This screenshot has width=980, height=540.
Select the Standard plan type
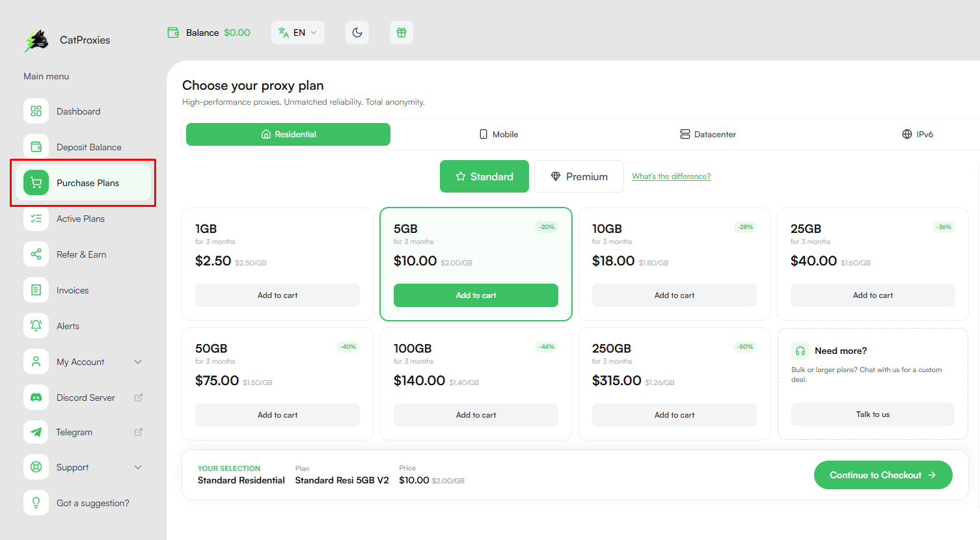click(x=484, y=176)
